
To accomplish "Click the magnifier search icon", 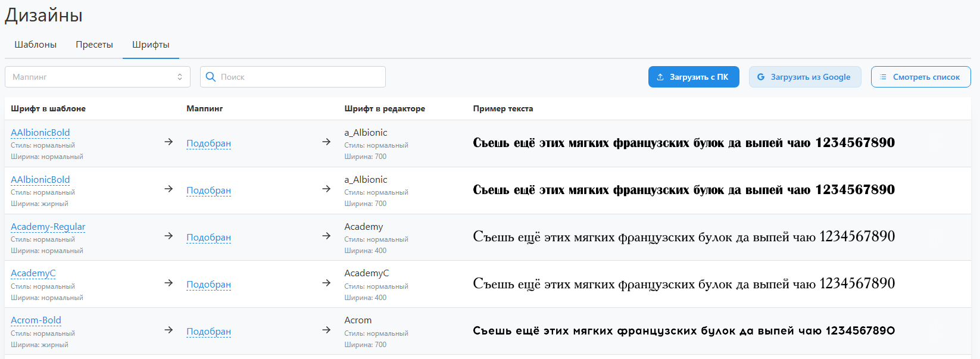I will [x=211, y=77].
